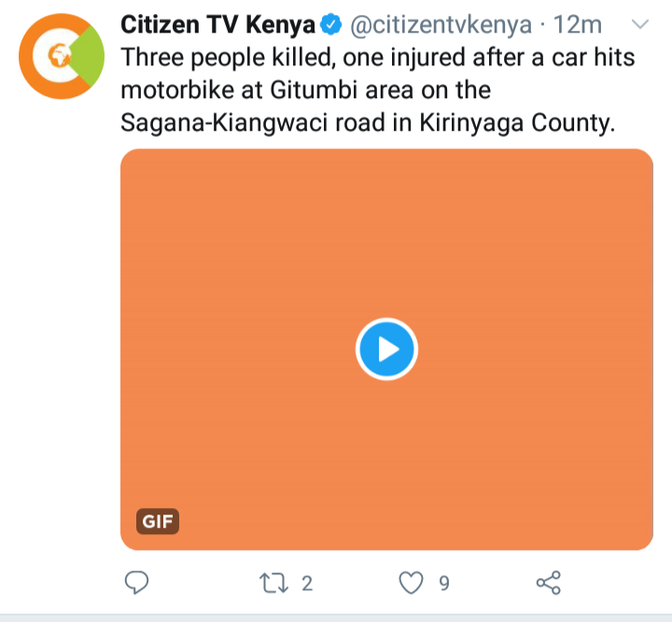The width and height of the screenshot is (672, 622).
Task: Retweet using the arrows icon
Action: click(x=273, y=584)
